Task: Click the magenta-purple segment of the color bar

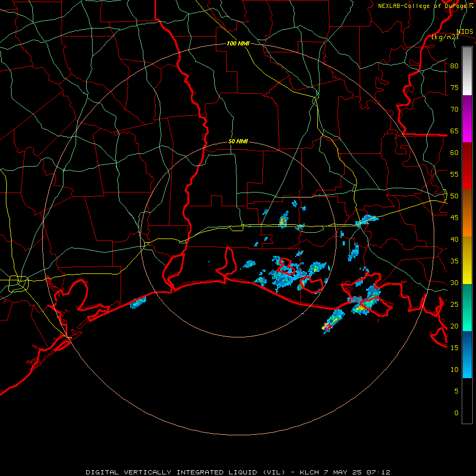Action: pos(467,119)
